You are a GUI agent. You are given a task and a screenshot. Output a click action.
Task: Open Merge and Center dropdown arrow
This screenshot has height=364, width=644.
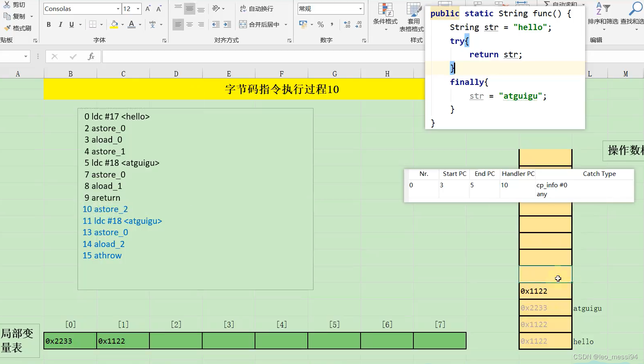286,24
